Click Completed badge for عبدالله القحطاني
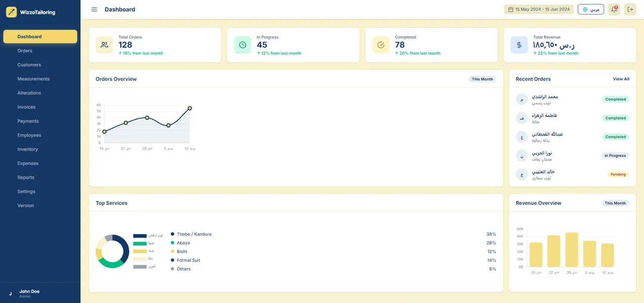The image size is (644, 303). [x=615, y=137]
